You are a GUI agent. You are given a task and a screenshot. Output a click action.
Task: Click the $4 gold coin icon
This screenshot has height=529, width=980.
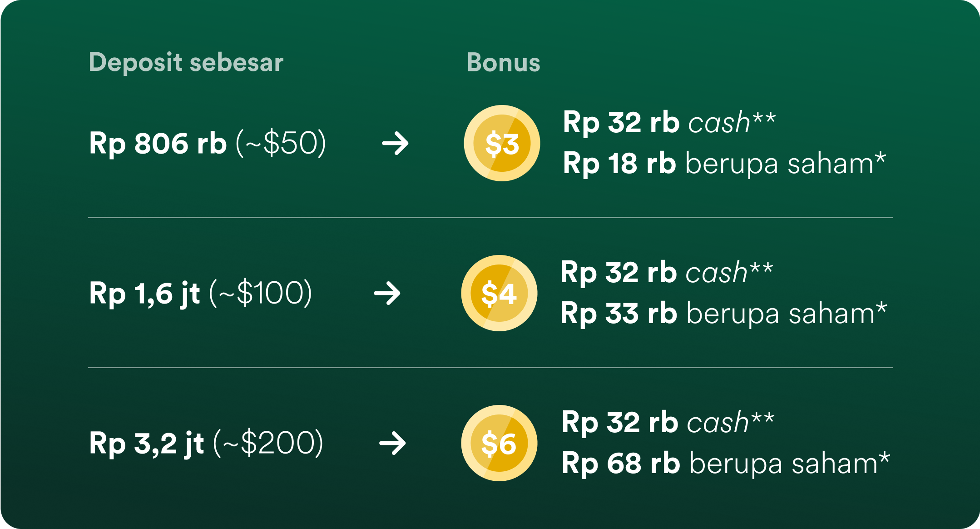click(x=499, y=293)
